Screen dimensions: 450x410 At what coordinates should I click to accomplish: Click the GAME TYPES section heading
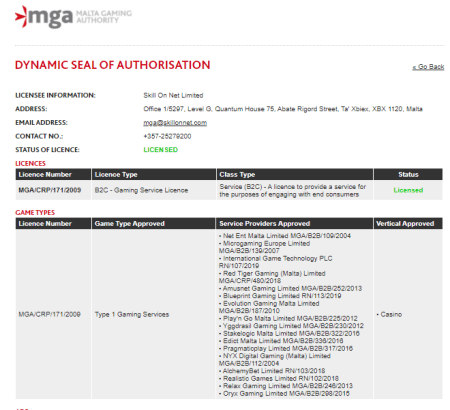tap(35, 213)
